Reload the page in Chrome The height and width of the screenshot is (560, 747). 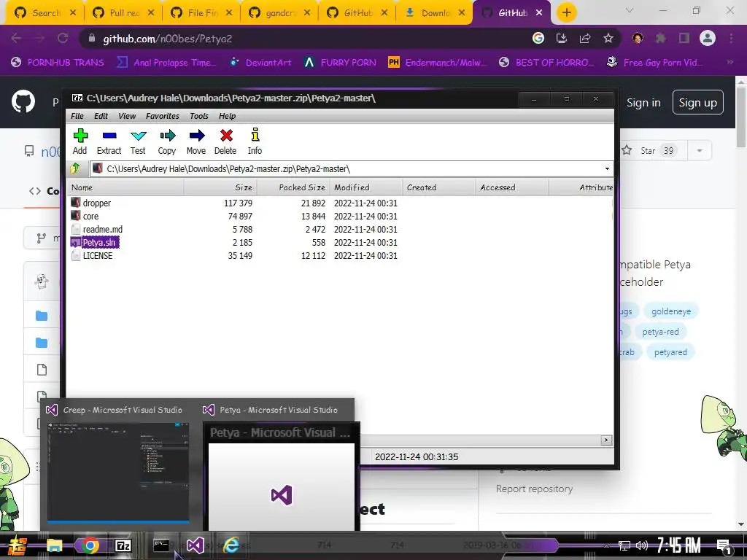pos(63,39)
